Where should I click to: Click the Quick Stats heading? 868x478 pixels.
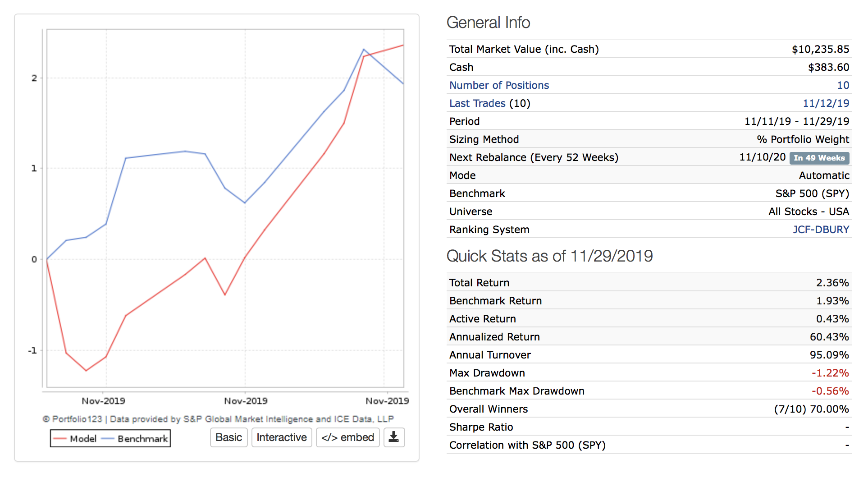[x=549, y=256]
